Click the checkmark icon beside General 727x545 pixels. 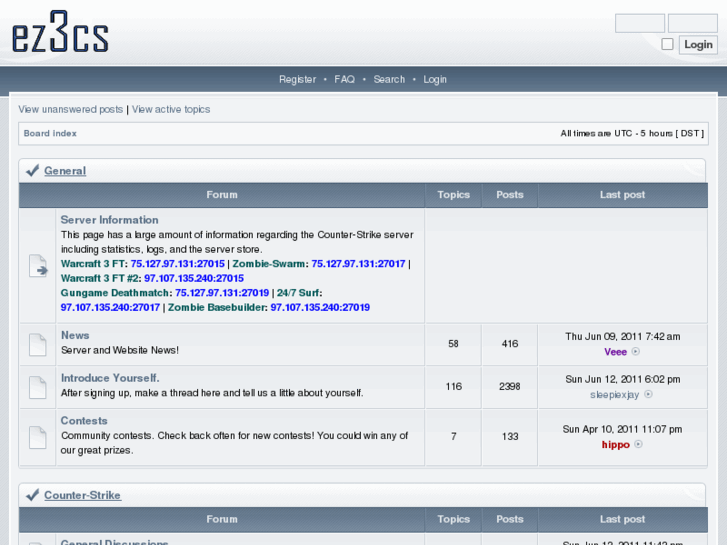tap(32, 170)
